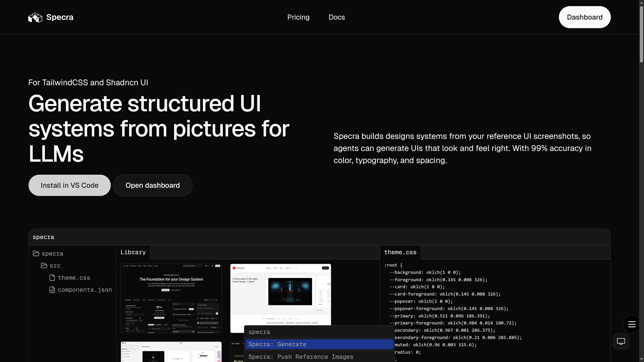This screenshot has width=644, height=362.
Task: Open the Pricing page from the top navigation
Action: pos(298,17)
